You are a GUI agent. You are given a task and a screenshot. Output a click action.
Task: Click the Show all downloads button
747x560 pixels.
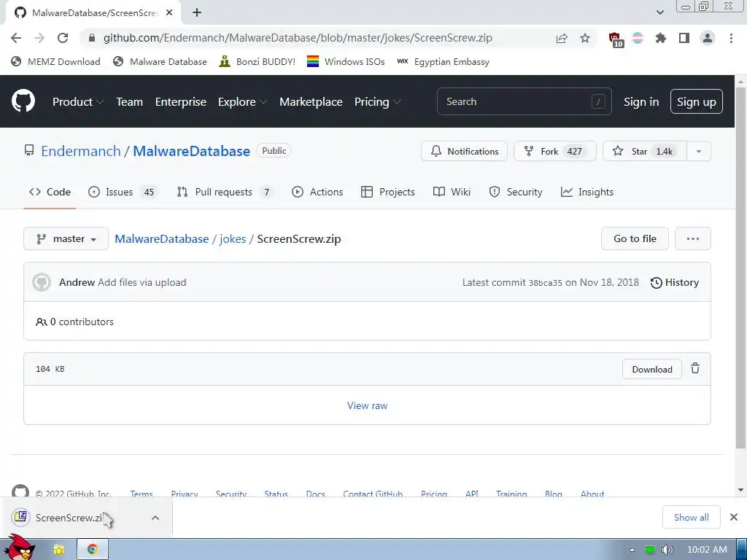coord(692,517)
